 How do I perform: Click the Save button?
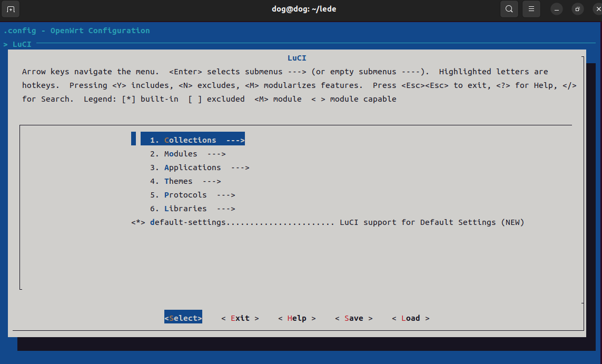point(353,318)
